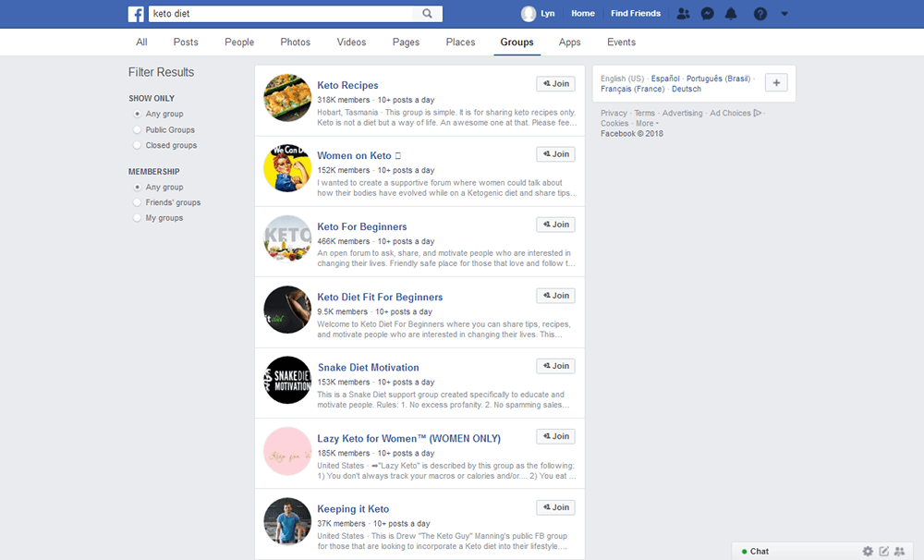This screenshot has height=560, width=924.
Task: Open the Friend Requests icon
Action: [x=683, y=14]
